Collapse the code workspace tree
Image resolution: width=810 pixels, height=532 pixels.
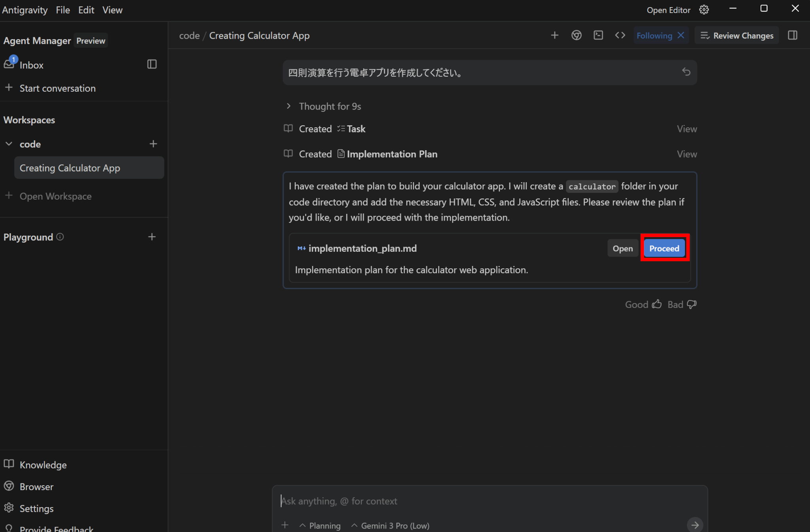[9, 144]
